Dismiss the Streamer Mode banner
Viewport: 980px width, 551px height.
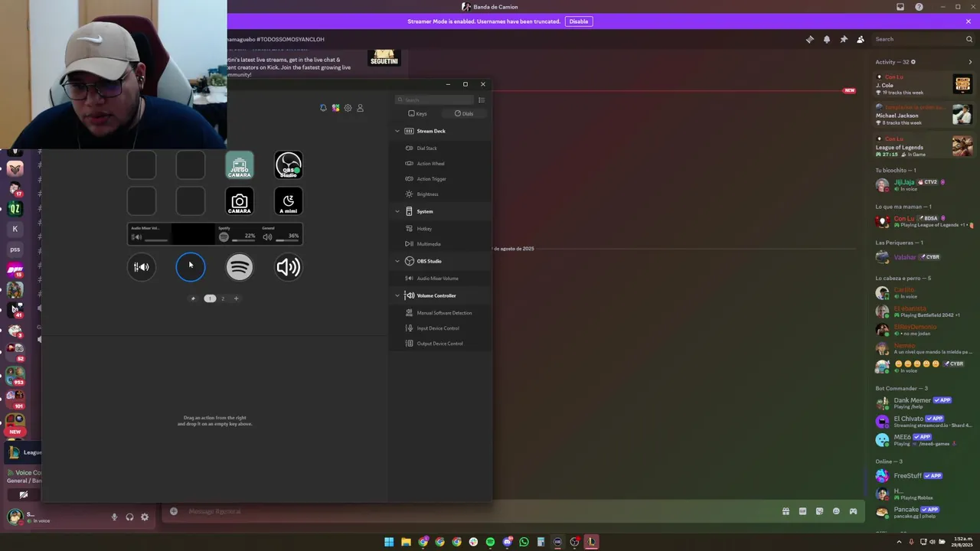[x=969, y=21]
